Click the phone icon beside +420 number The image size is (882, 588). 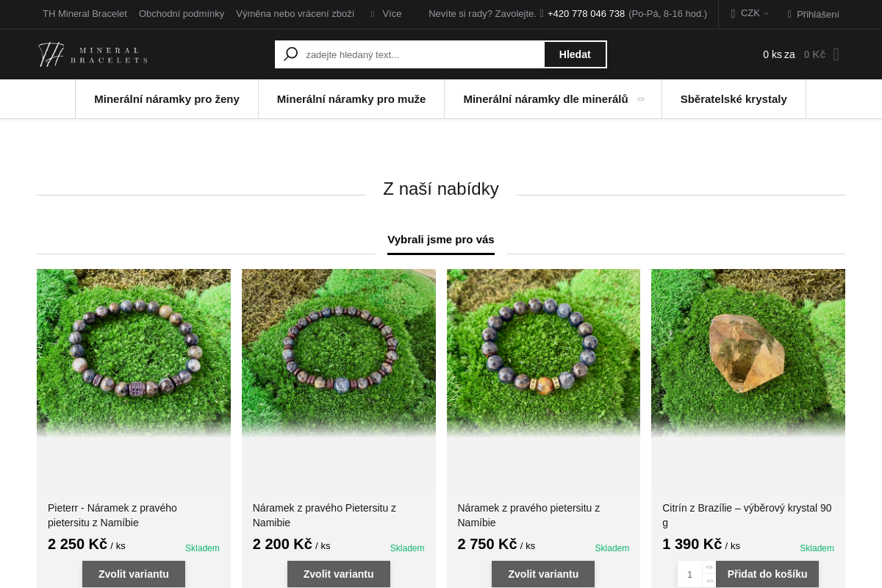[x=542, y=13]
